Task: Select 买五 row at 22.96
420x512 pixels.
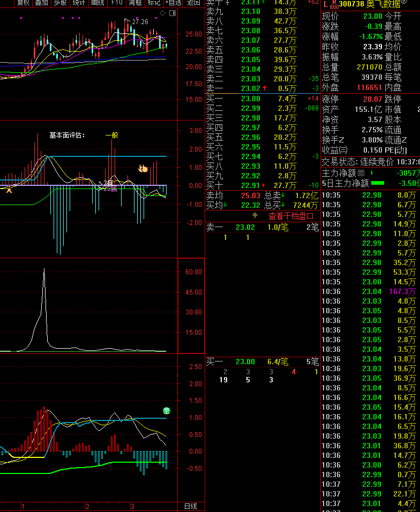Action: point(263,137)
